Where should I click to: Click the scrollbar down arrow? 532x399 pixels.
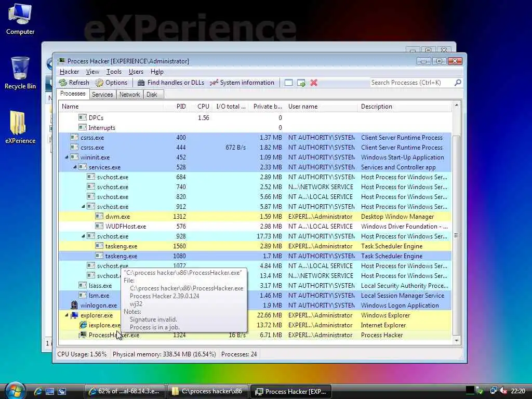coord(456,340)
